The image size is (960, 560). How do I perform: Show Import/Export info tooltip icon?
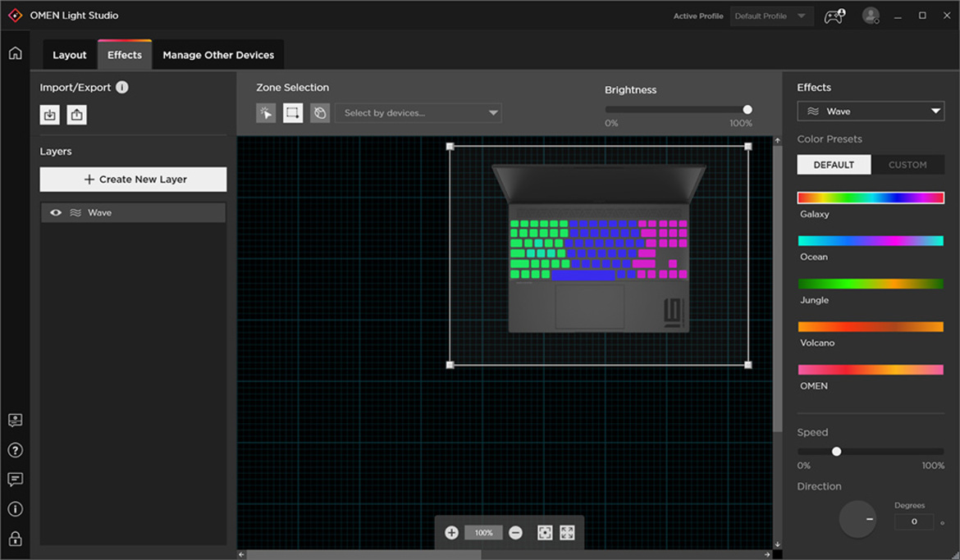(122, 88)
